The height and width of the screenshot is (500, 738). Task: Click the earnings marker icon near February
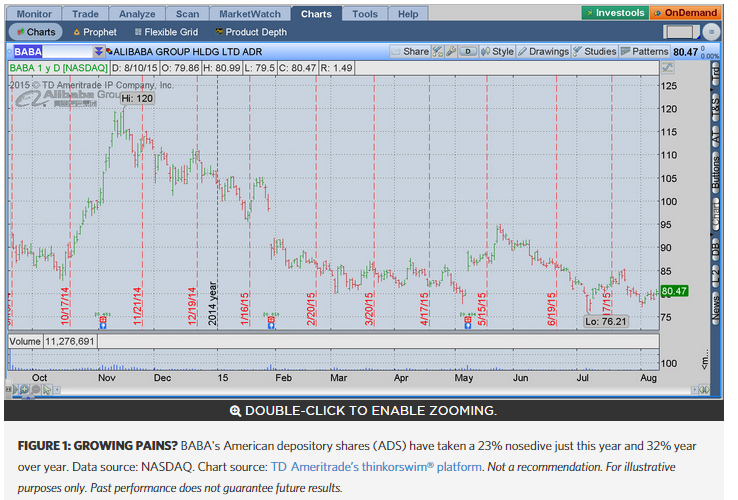[x=271, y=322]
